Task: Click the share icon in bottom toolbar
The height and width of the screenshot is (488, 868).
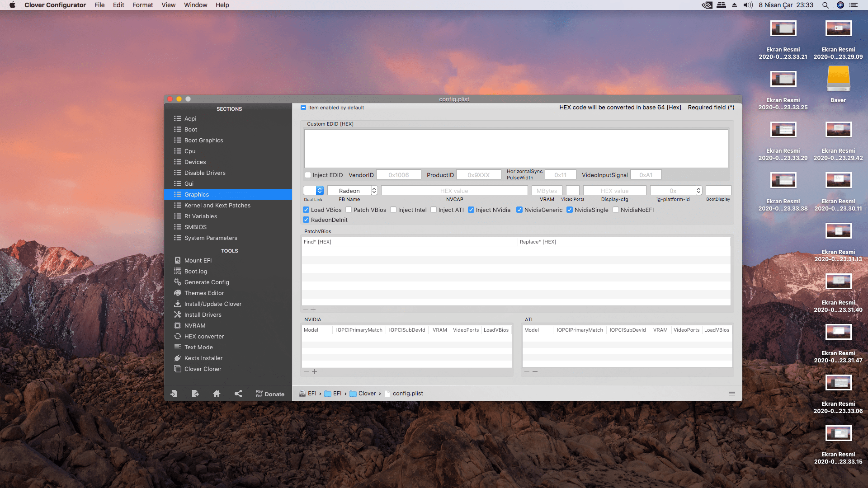Action: click(x=238, y=394)
